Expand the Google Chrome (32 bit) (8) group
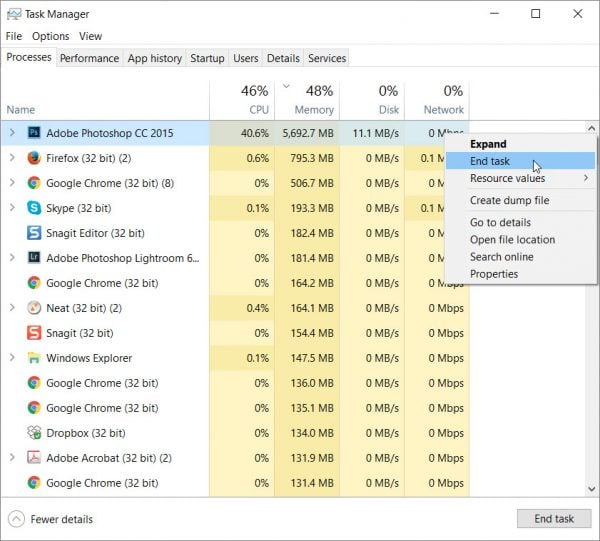 click(x=12, y=183)
